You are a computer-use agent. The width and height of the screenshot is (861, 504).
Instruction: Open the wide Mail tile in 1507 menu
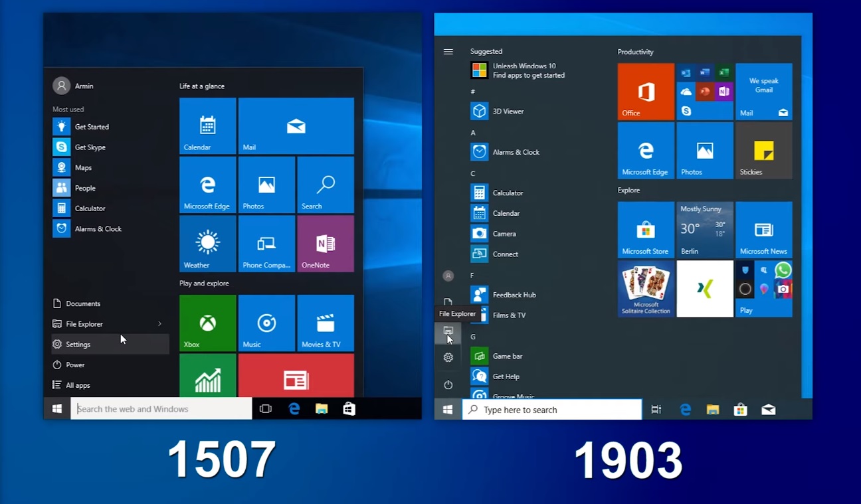(296, 126)
